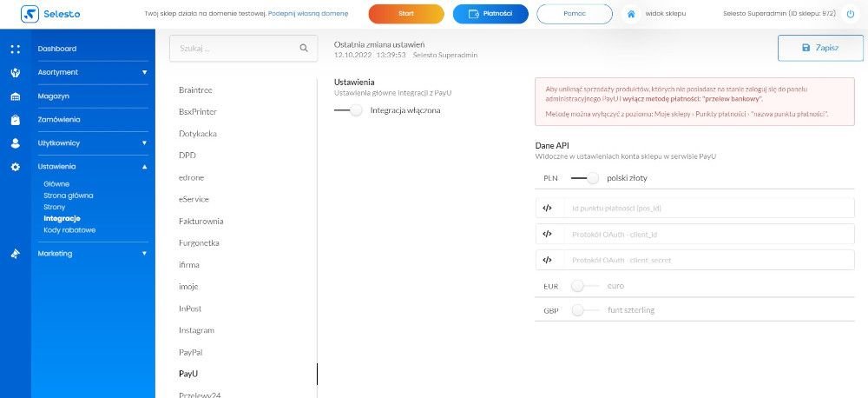Image resolution: width=868 pixels, height=398 pixels.
Task: Select the Integracje submenu item
Action: 62,218
